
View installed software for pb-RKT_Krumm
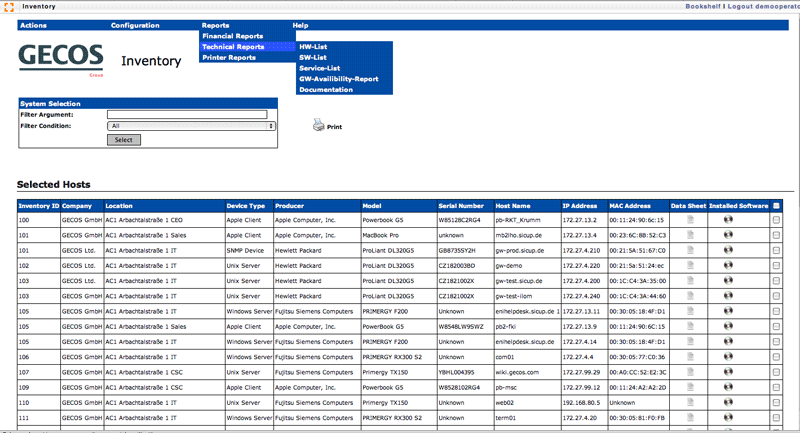[x=728, y=219]
